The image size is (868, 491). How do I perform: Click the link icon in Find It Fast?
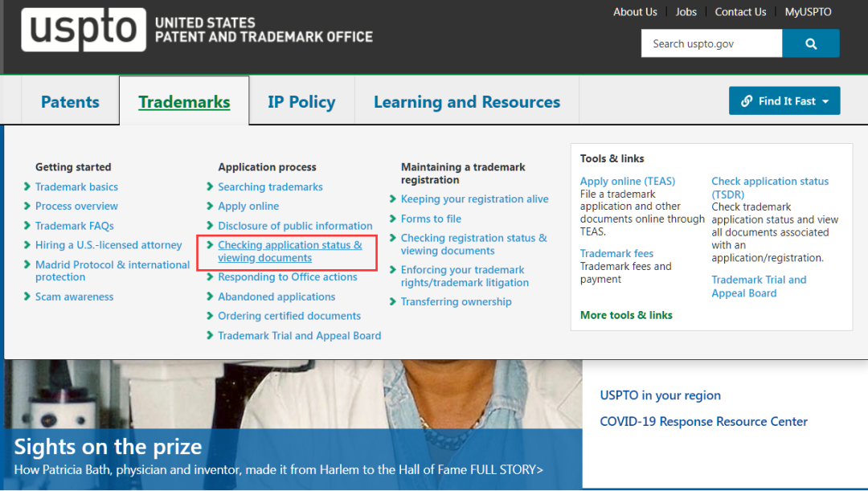pos(746,101)
